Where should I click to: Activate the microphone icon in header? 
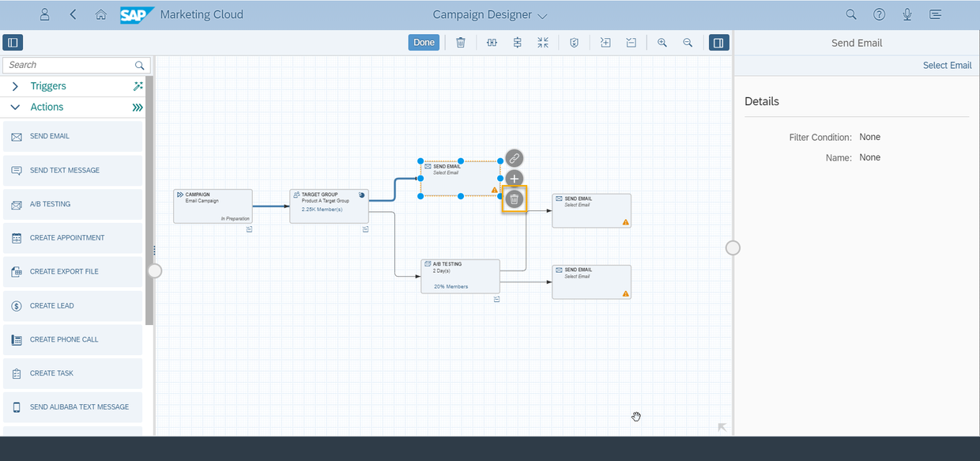coord(907,14)
